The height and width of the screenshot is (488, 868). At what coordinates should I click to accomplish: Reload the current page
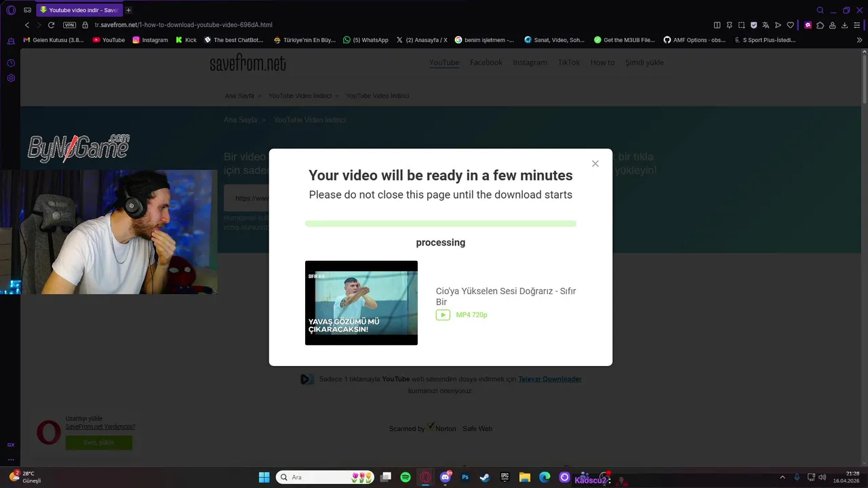tap(51, 25)
